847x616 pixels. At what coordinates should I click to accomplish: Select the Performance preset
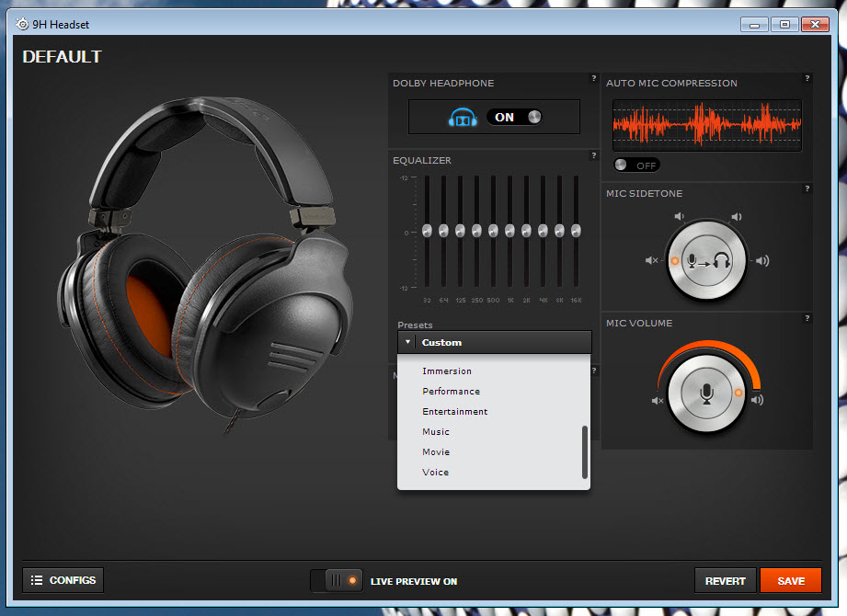pyautogui.click(x=451, y=392)
